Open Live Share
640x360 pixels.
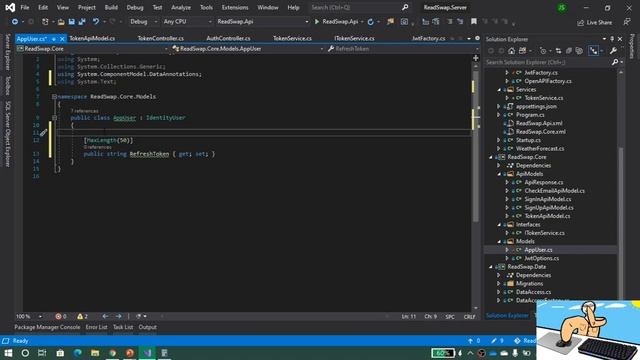(594, 22)
